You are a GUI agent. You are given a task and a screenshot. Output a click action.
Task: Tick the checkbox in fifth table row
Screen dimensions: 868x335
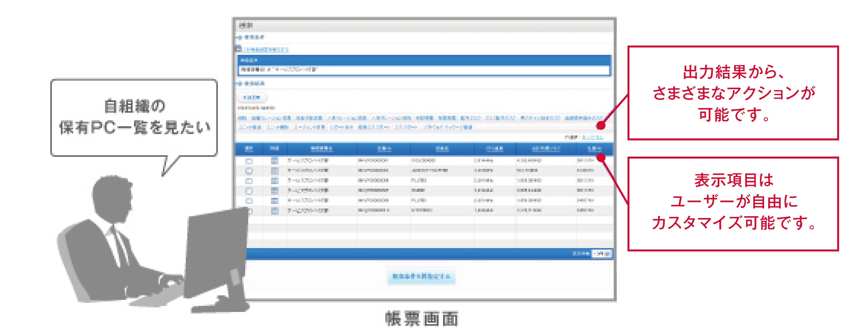(249, 201)
